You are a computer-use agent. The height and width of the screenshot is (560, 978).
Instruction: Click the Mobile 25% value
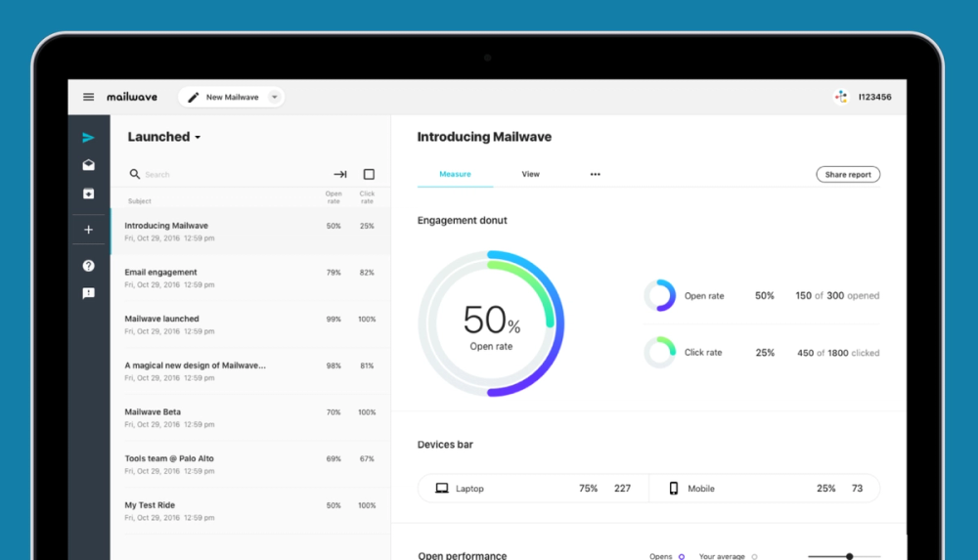(x=825, y=489)
